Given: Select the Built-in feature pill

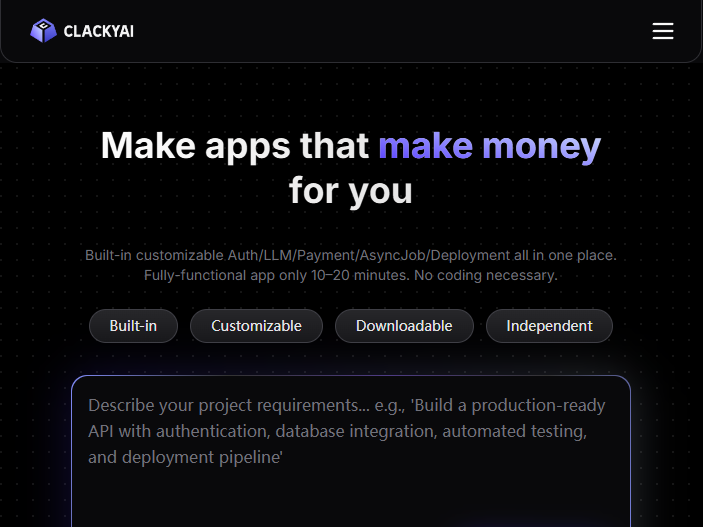Looking at the screenshot, I should point(132,326).
